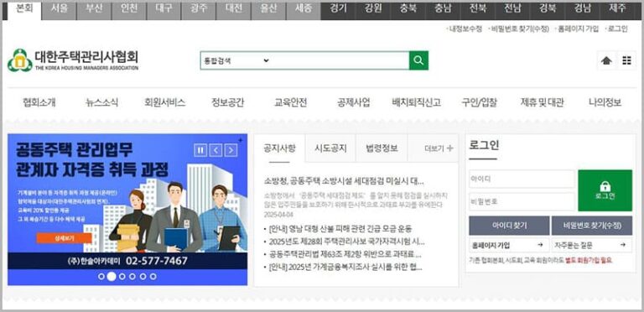This screenshot has height=312, width=644.
Task: Open the 통합검색 dropdown
Action: pos(236,60)
